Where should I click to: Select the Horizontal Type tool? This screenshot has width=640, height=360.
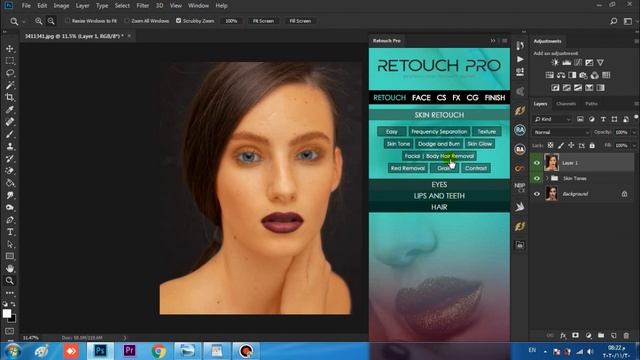tap(10, 232)
